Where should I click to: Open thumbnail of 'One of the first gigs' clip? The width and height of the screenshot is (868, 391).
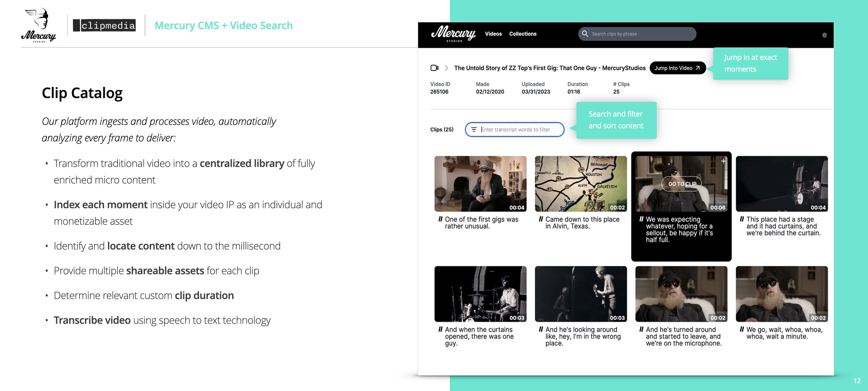pyautogui.click(x=480, y=184)
